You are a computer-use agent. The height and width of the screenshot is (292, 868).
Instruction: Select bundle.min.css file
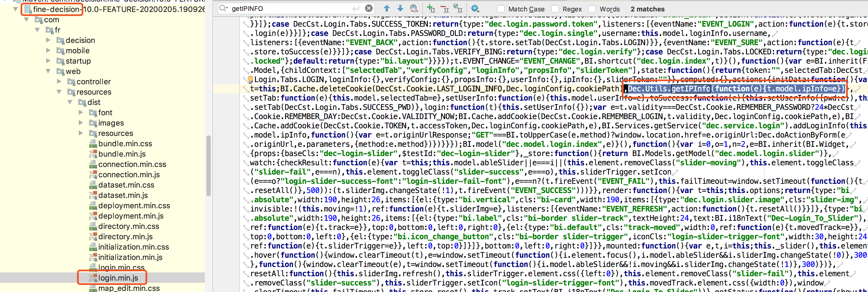coord(125,143)
